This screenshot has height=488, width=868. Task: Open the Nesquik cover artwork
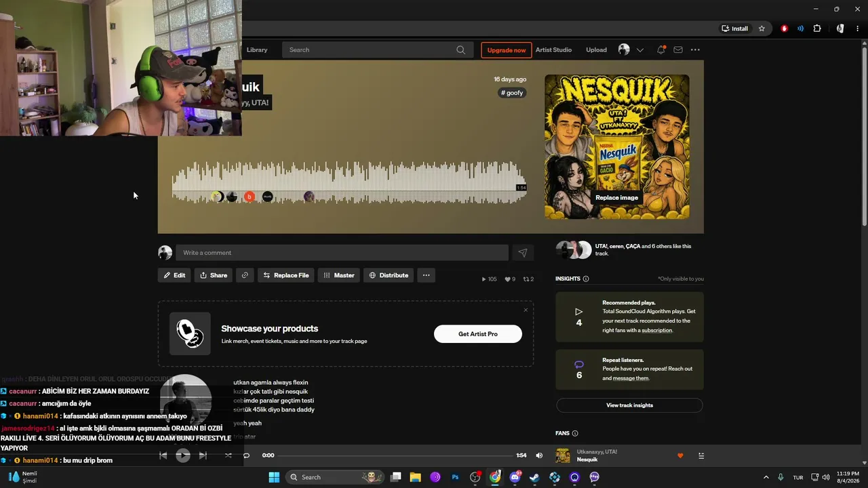[x=617, y=146]
